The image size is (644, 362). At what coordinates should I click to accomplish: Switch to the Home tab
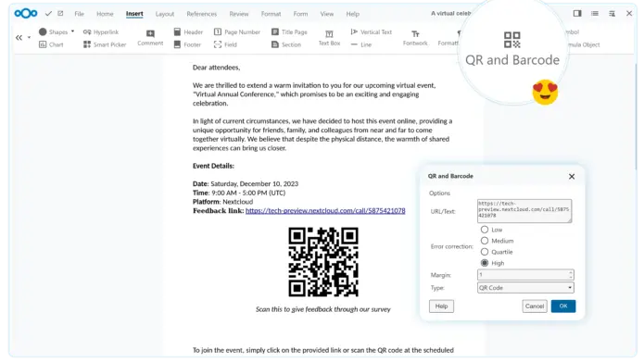coord(105,14)
